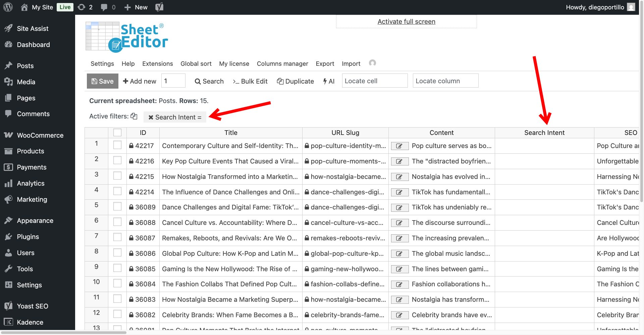This screenshot has width=644, height=335.
Task: Select the checkbox beside post 36084
Action: click(x=117, y=283)
